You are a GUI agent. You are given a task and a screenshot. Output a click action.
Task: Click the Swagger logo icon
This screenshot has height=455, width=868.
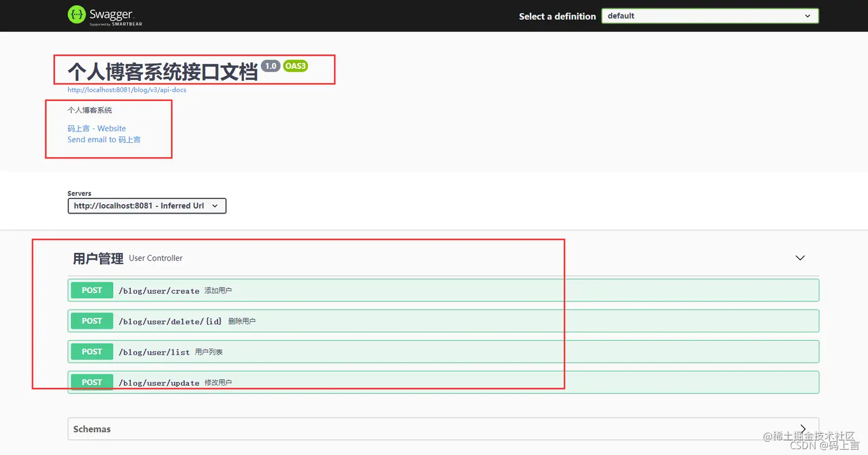click(x=76, y=15)
